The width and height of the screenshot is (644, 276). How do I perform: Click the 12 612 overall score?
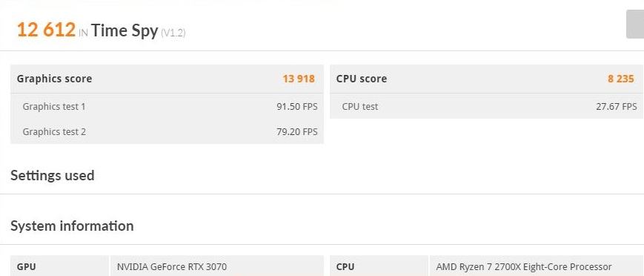[46, 30]
